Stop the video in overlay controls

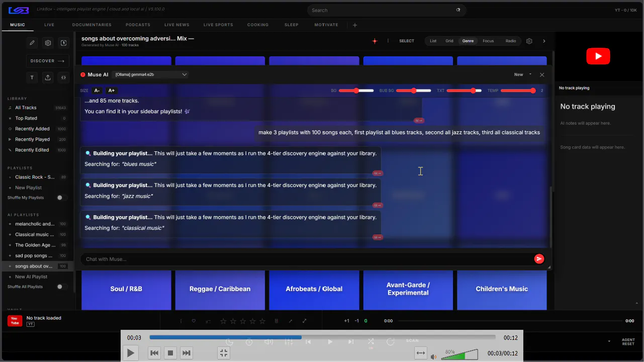pyautogui.click(x=170, y=353)
